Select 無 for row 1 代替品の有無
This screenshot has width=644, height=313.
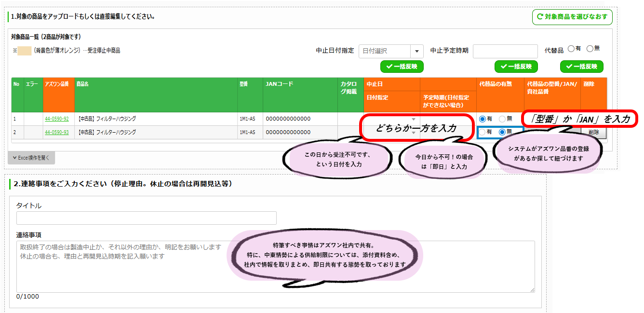[x=501, y=119]
